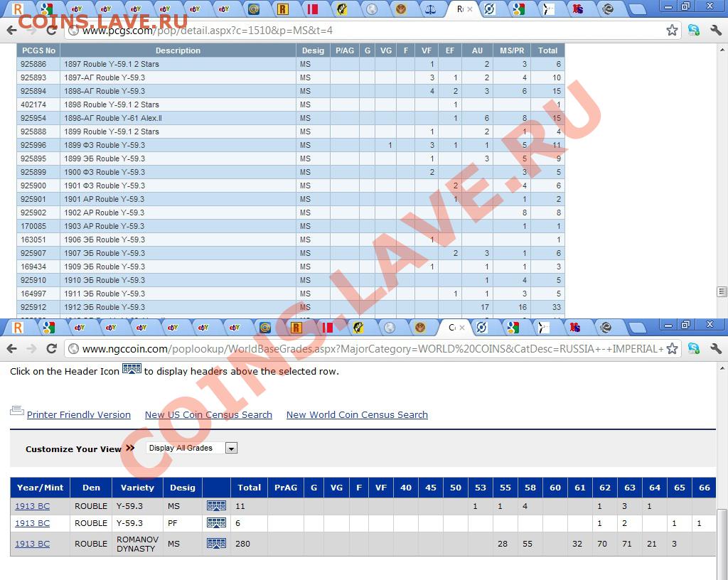Screen dimensions: 728x580
Task: Click the scrollbar thumb in the PCGS window
Action: click(x=722, y=291)
